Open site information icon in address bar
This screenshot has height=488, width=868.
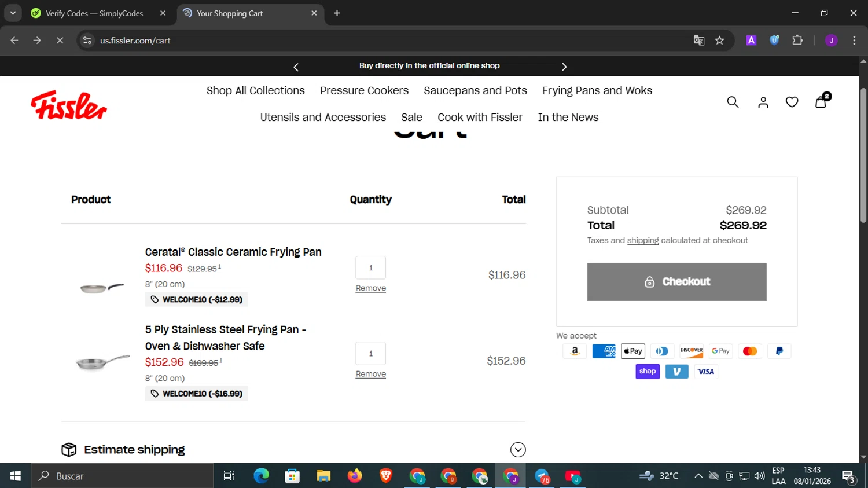(x=87, y=41)
